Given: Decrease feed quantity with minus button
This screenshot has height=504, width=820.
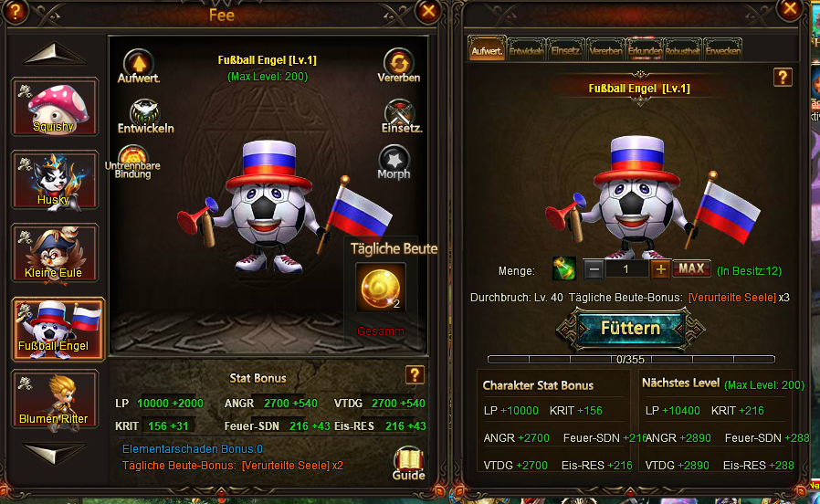Looking at the screenshot, I should 594,269.
